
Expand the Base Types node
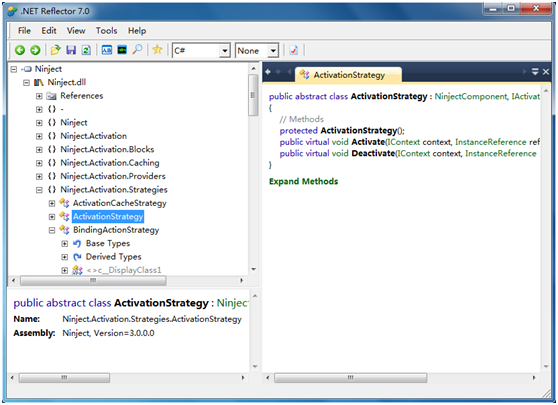pyautogui.click(x=65, y=244)
